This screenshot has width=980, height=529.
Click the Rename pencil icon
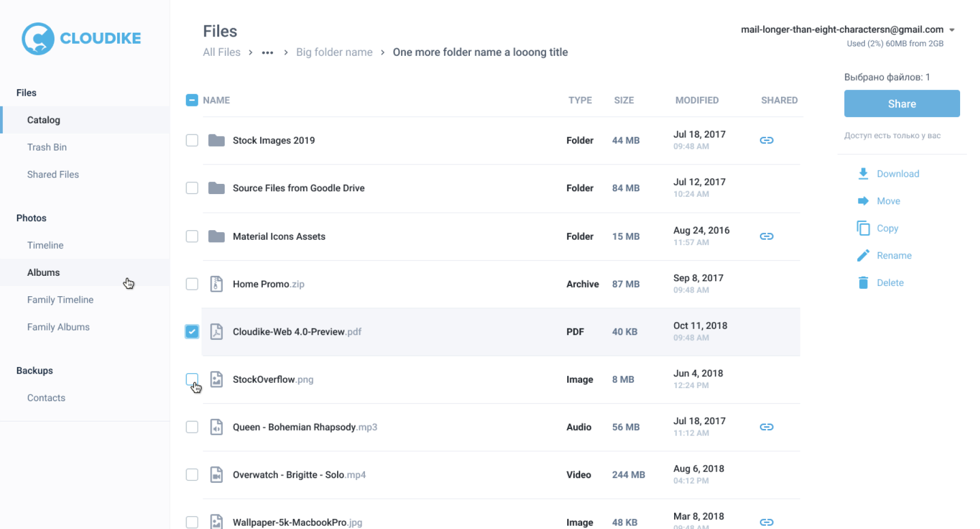point(863,256)
